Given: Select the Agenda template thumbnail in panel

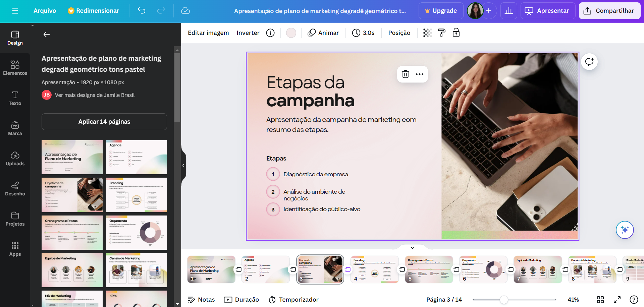Looking at the screenshot, I should coord(137,157).
